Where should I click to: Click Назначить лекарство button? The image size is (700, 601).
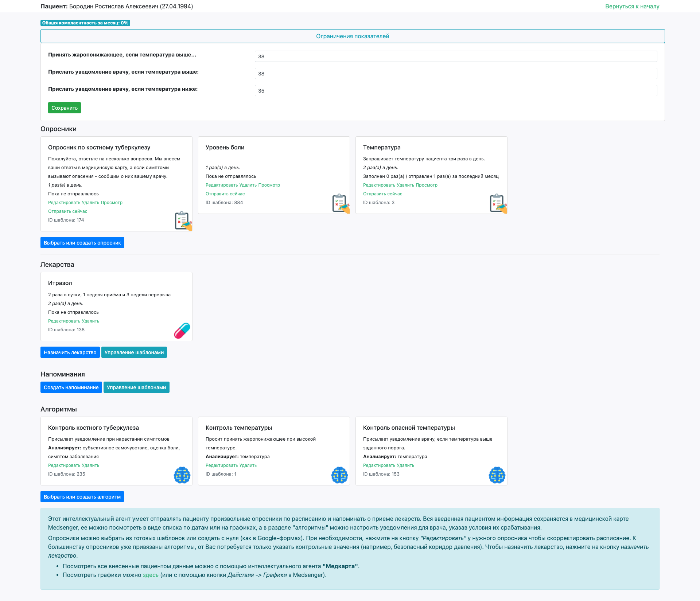[x=70, y=352]
